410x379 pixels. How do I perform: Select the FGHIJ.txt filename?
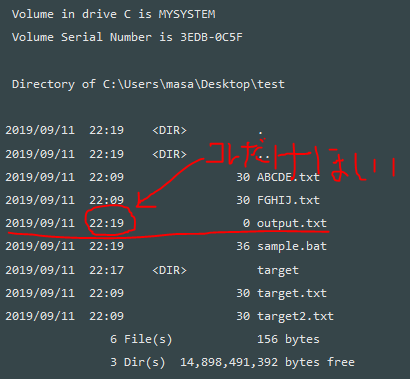coord(288,200)
